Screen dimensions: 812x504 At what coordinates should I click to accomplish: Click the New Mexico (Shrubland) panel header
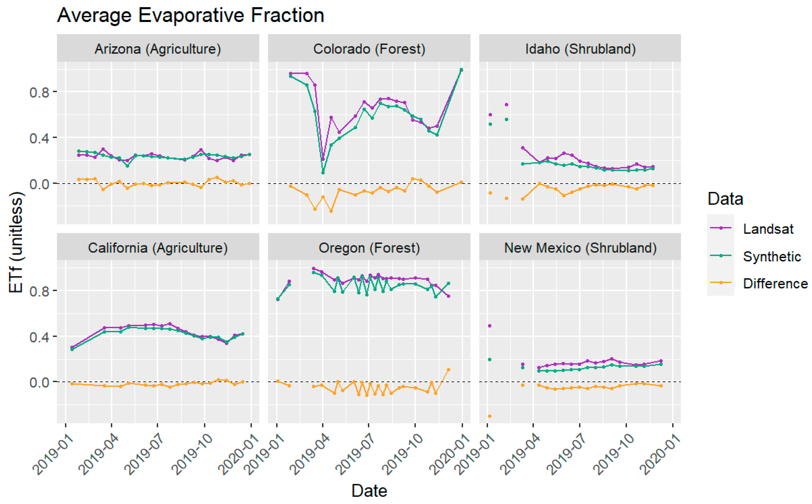click(580, 248)
